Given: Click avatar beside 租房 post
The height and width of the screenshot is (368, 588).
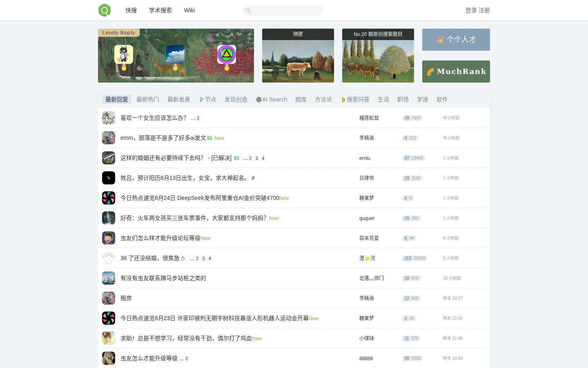Looking at the screenshot, I should (109, 298).
